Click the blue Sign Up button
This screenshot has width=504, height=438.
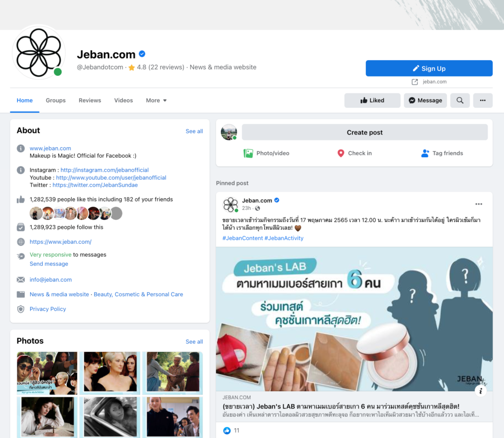tap(429, 68)
